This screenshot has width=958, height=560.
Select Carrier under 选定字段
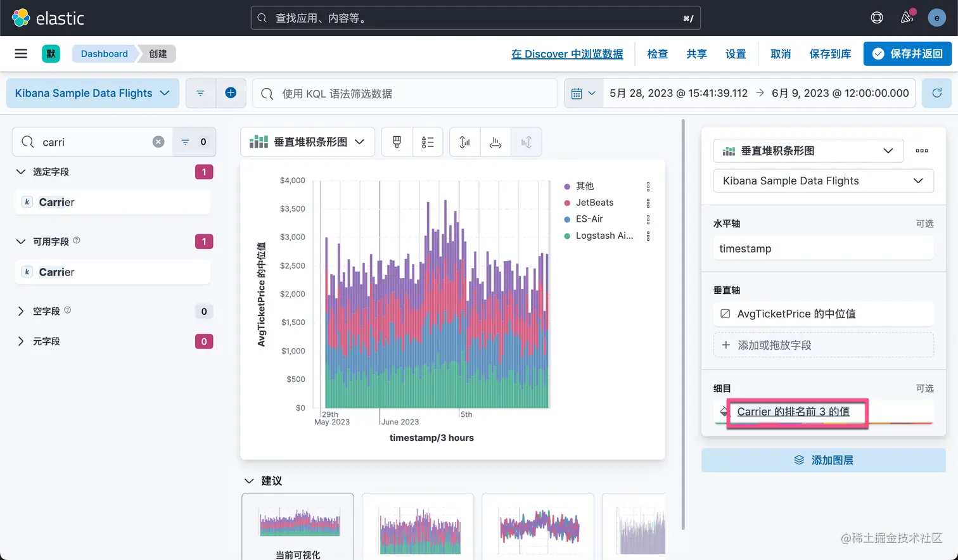click(112, 202)
